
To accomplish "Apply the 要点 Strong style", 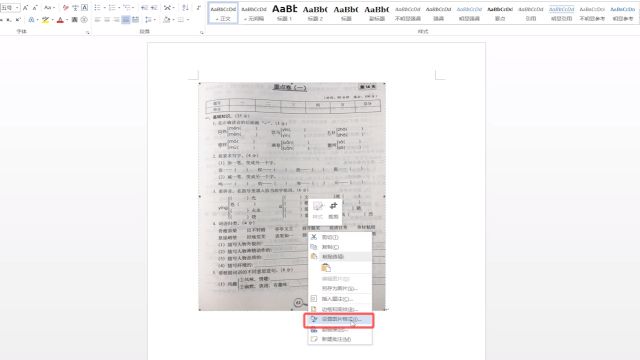I will (500, 13).
